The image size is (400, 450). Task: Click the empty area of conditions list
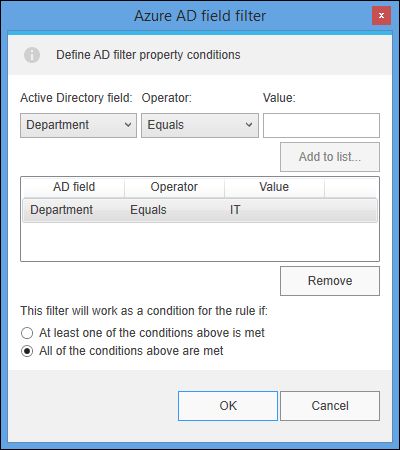pyautogui.click(x=200, y=241)
